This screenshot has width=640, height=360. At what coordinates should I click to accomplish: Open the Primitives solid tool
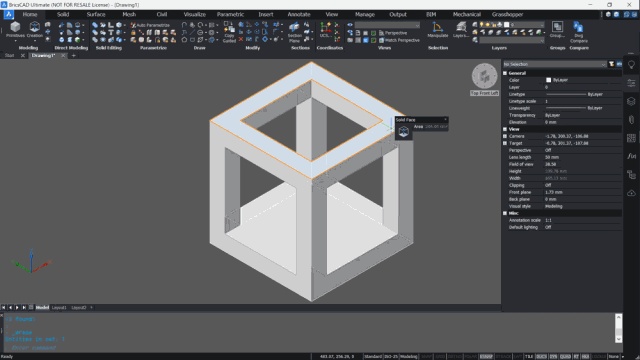pos(15,30)
